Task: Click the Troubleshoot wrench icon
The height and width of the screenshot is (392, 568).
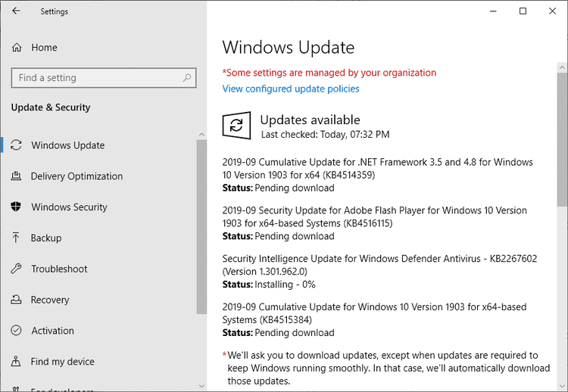Action: coord(16,269)
